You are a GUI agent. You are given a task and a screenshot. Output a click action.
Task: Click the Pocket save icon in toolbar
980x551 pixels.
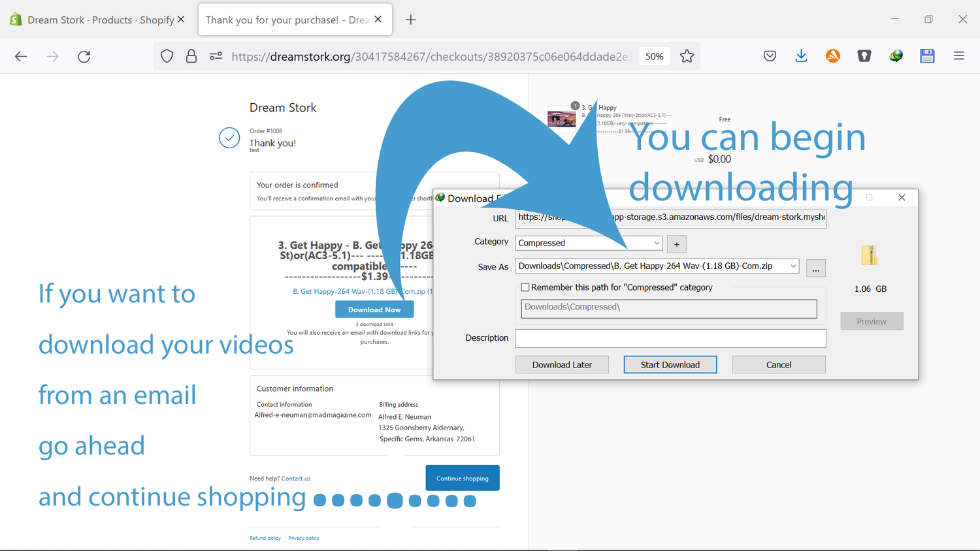tap(770, 56)
